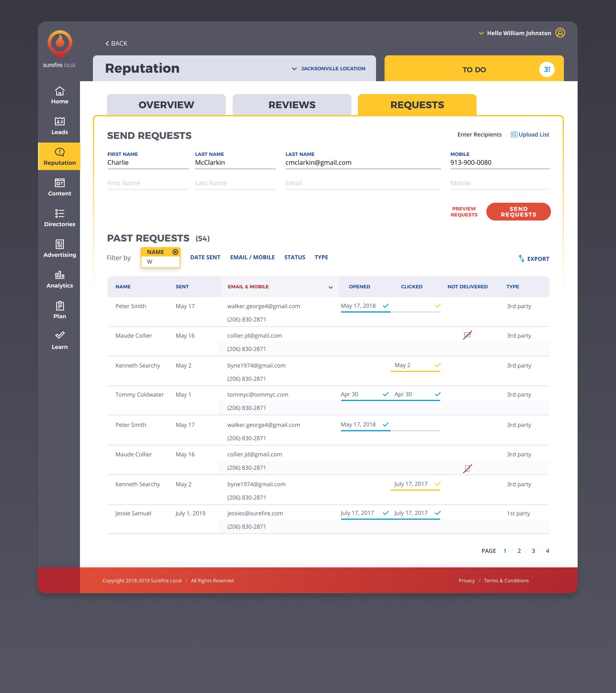Open the Content section icon
The height and width of the screenshot is (693, 616).
pos(59,183)
